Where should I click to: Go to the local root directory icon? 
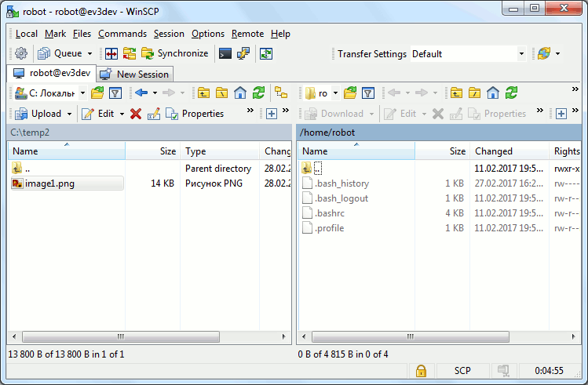(x=221, y=93)
